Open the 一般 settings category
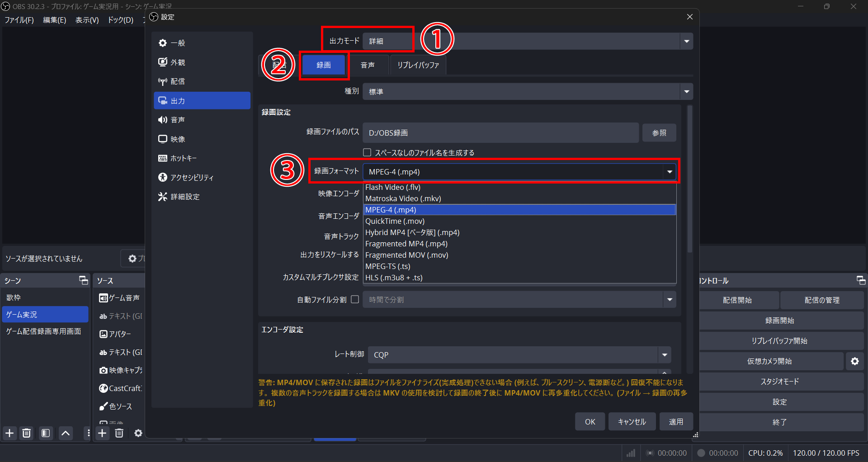868x462 pixels. coord(202,43)
